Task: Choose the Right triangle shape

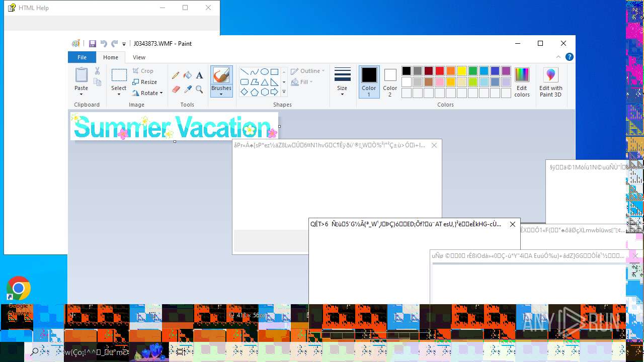Action: [275, 82]
